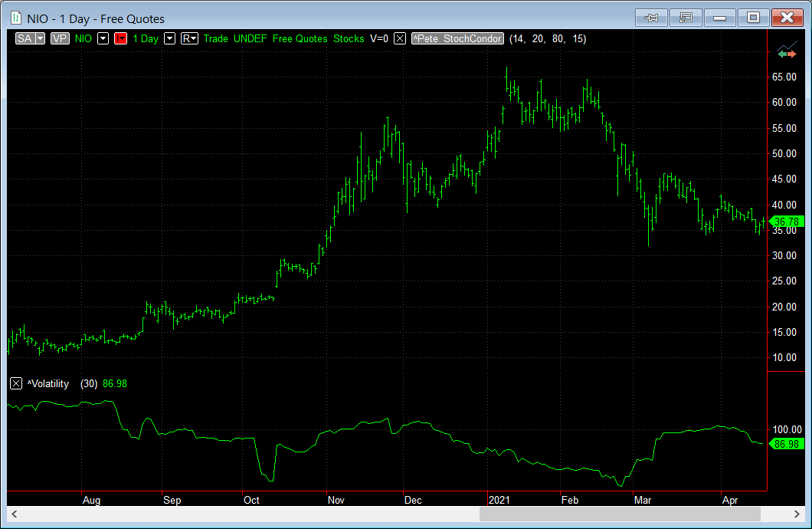Click the Volatility period (30) parameter

point(89,383)
